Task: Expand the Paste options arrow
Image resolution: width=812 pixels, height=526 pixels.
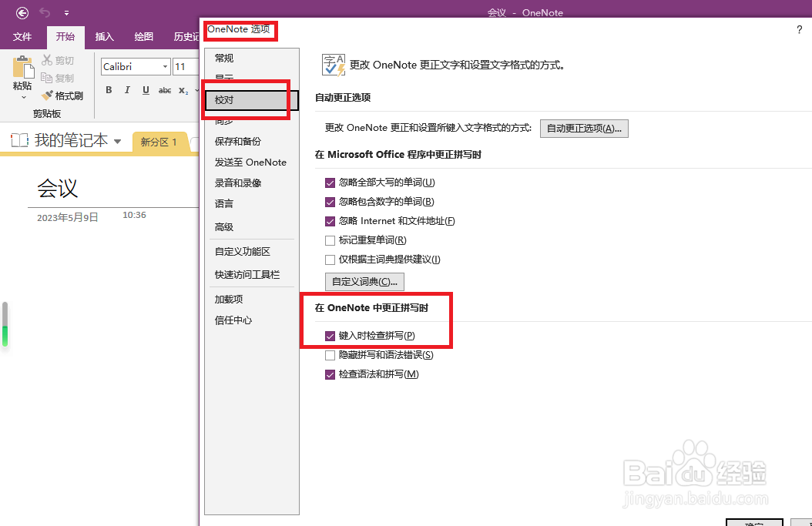Action: tap(23, 97)
